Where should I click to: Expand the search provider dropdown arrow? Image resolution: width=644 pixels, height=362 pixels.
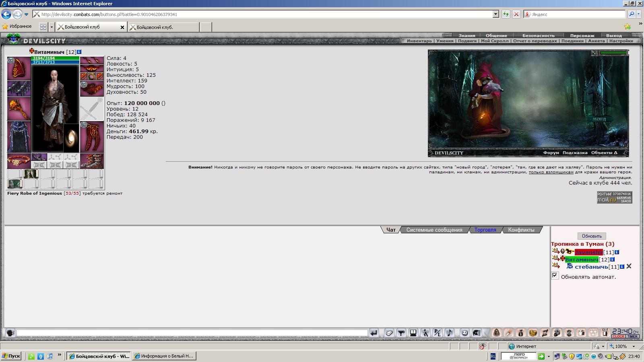(638, 14)
